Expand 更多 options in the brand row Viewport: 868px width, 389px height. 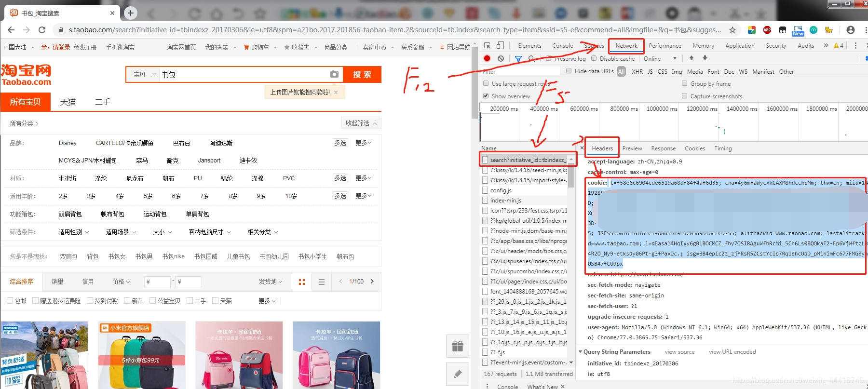(364, 143)
